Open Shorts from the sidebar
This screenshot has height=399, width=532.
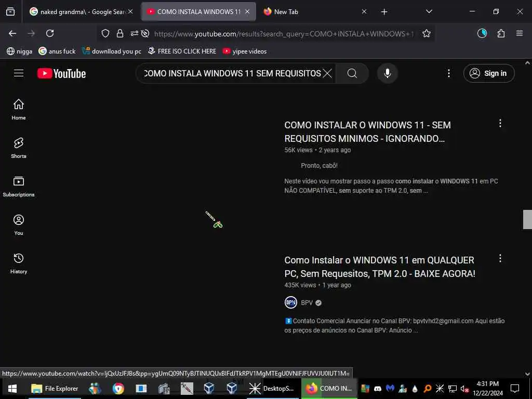pos(19,148)
